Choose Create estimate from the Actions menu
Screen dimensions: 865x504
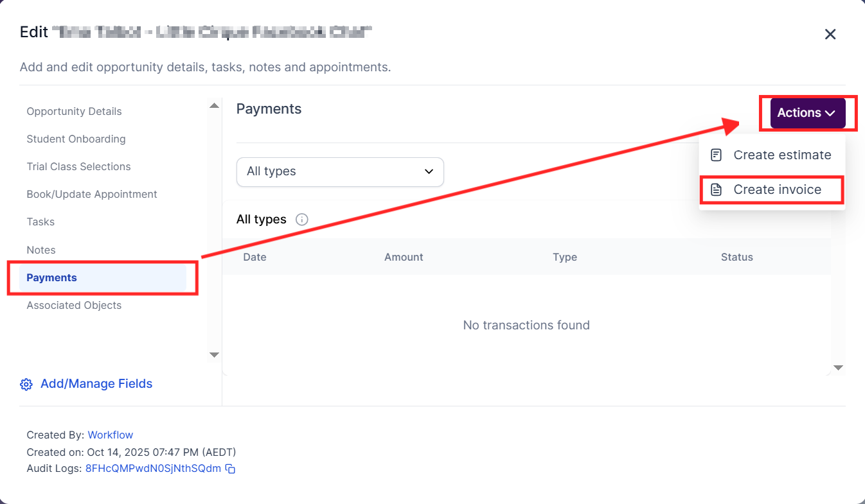[781, 155]
